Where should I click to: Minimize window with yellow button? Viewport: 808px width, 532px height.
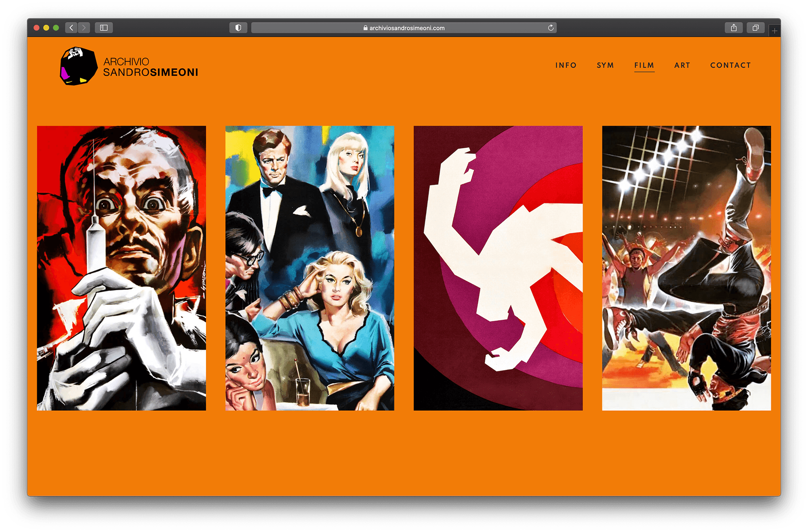pyautogui.click(x=46, y=27)
